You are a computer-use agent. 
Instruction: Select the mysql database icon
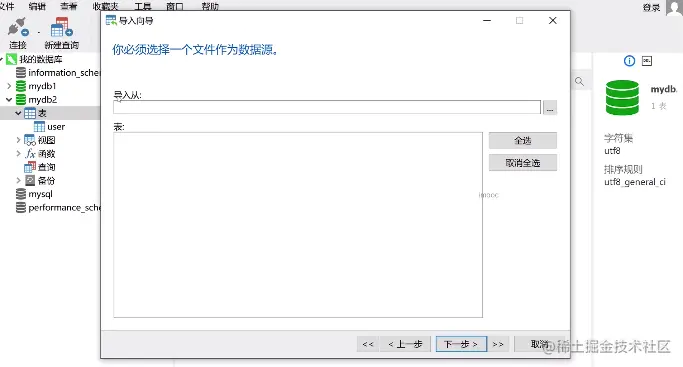pyautogui.click(x=20, y=194)
